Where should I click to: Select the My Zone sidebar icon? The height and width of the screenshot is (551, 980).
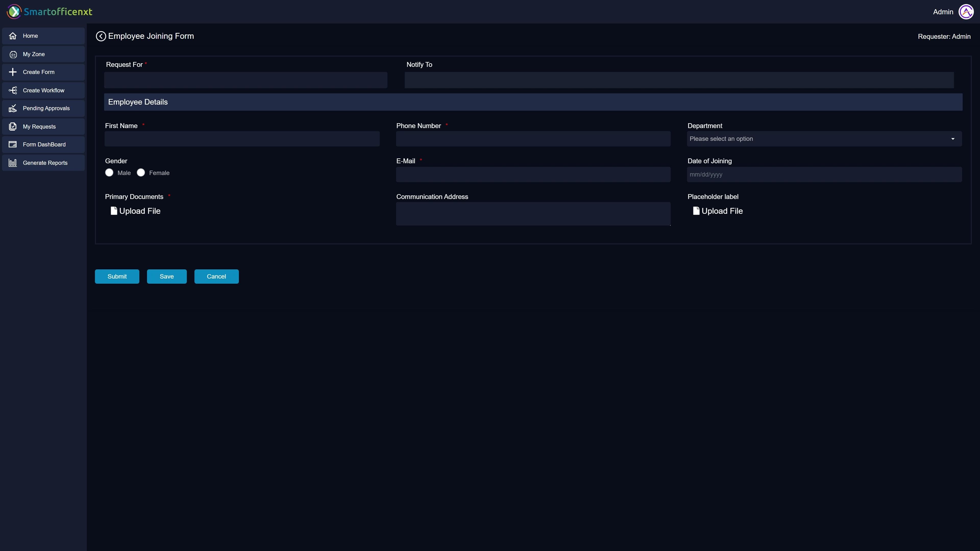[13, 54]
